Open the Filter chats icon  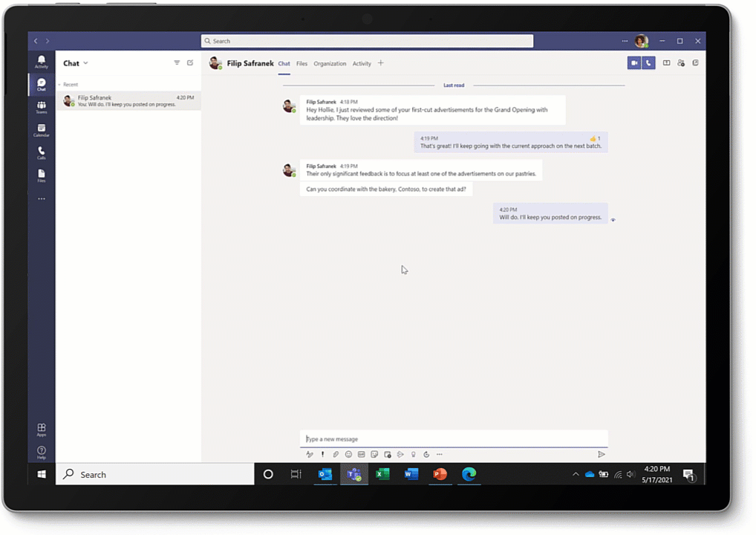click(x=177, y=63)
